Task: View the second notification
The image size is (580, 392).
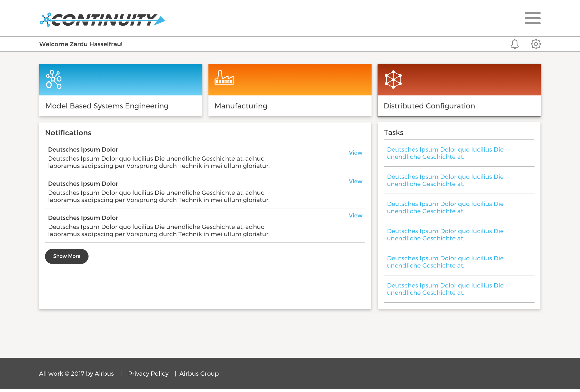Action: (355, 182)
